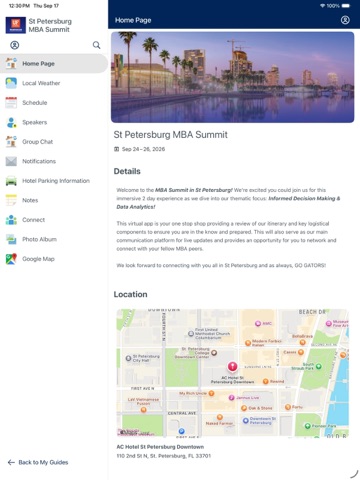The height and width of the screenshot is (480, 360).
Task: Click the Notes notepad icon
Action: coord(11,200)
